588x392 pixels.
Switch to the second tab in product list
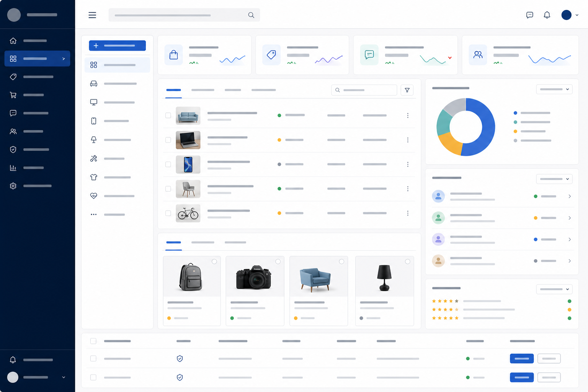(203, 90)
